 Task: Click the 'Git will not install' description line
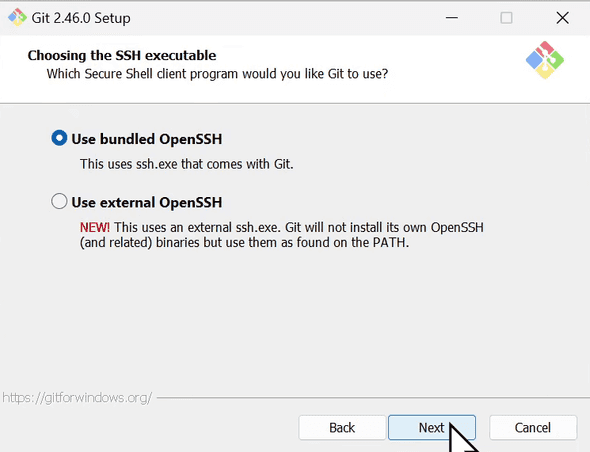pos(281,227)
